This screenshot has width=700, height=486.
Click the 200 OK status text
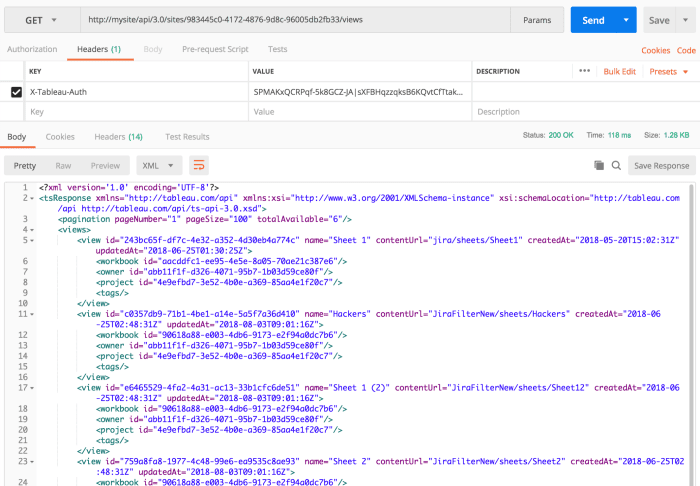561,135
